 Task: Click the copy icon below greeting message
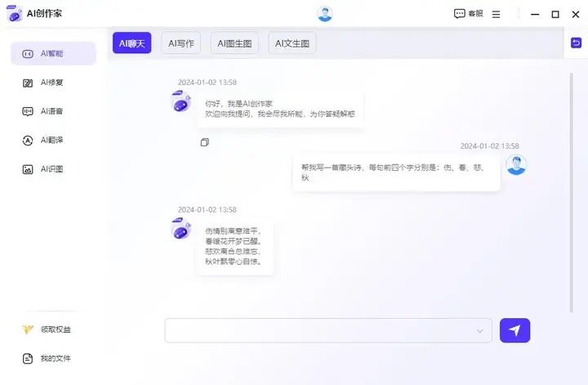click(205, 142)
